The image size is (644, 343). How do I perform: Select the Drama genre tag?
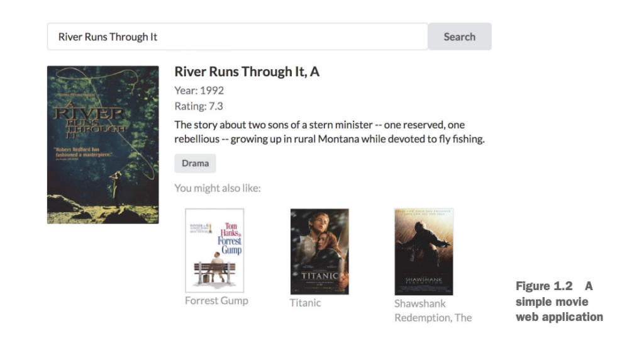(x=195, y=163)
